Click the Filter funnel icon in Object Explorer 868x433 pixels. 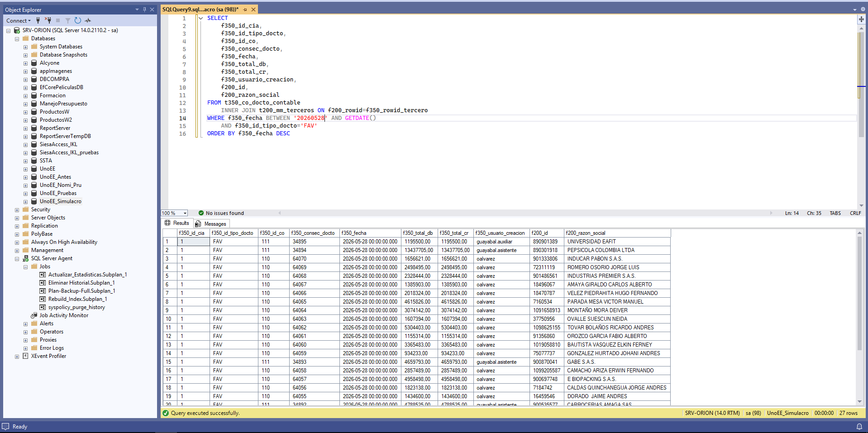click(x=68, y=20)
